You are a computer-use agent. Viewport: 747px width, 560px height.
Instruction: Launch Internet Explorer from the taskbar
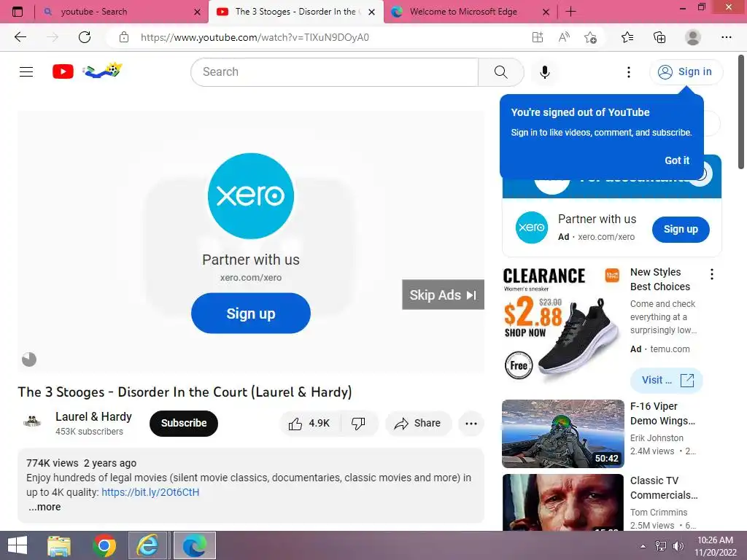coord(147,545)
